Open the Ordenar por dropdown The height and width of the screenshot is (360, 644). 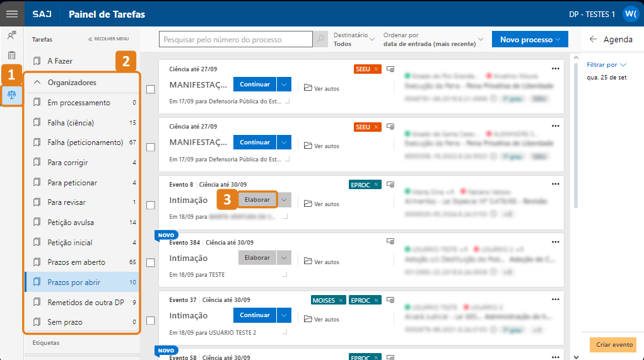(433, 40)
